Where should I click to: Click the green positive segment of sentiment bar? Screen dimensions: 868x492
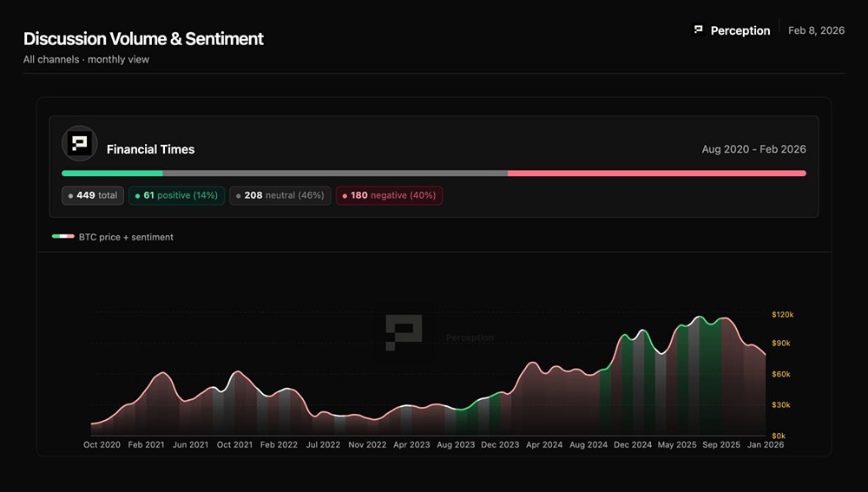112,174
